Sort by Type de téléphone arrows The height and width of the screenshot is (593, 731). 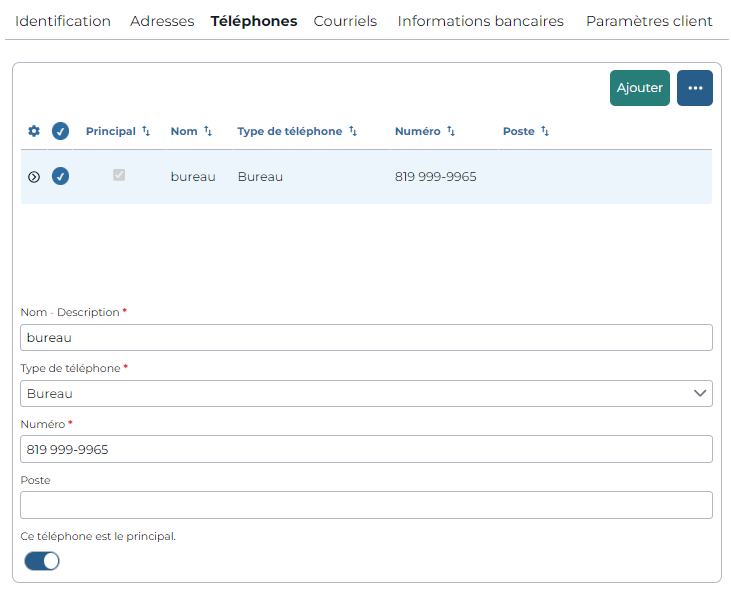[x=353, y=131]
